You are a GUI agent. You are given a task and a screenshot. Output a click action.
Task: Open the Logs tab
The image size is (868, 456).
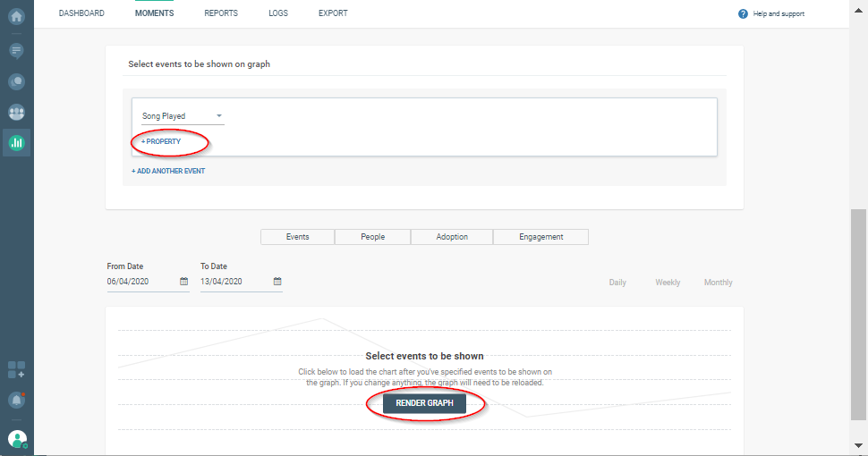pyautogui.click(x=278, y=13)
